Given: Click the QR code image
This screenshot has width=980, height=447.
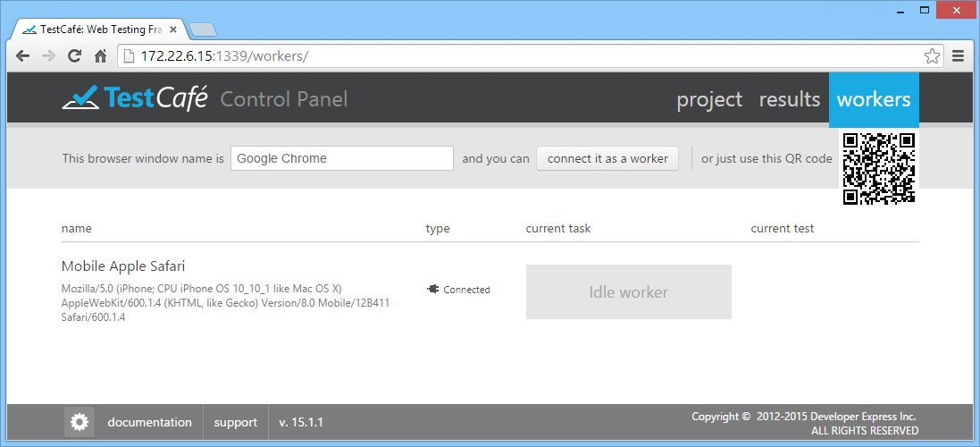Looking at the screenshot, I should [x=879, y=168].
